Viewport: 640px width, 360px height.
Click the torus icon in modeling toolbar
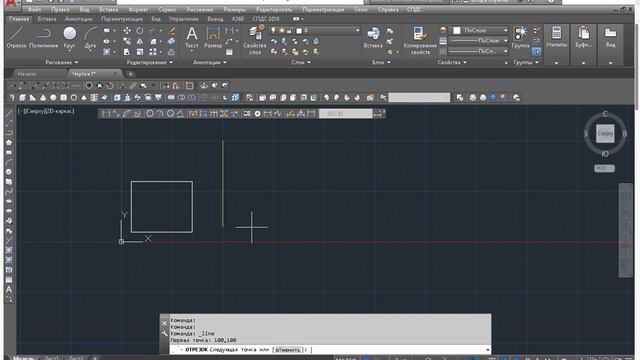click(x=74, y=98)
